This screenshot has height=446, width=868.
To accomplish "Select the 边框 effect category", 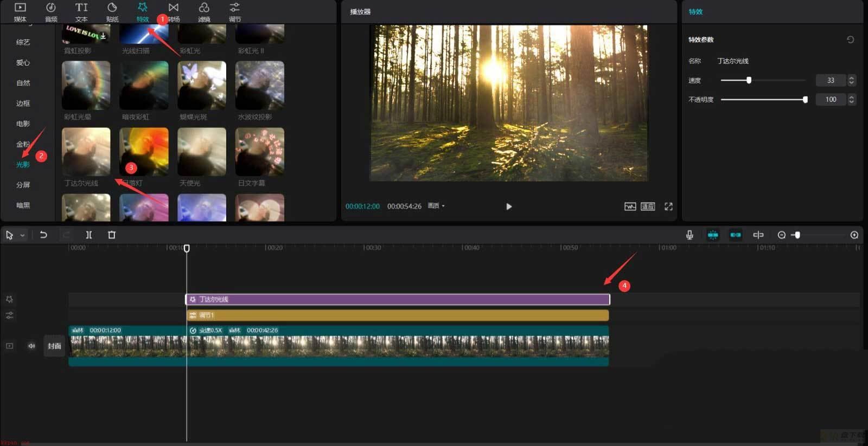I will click(23, 104).
